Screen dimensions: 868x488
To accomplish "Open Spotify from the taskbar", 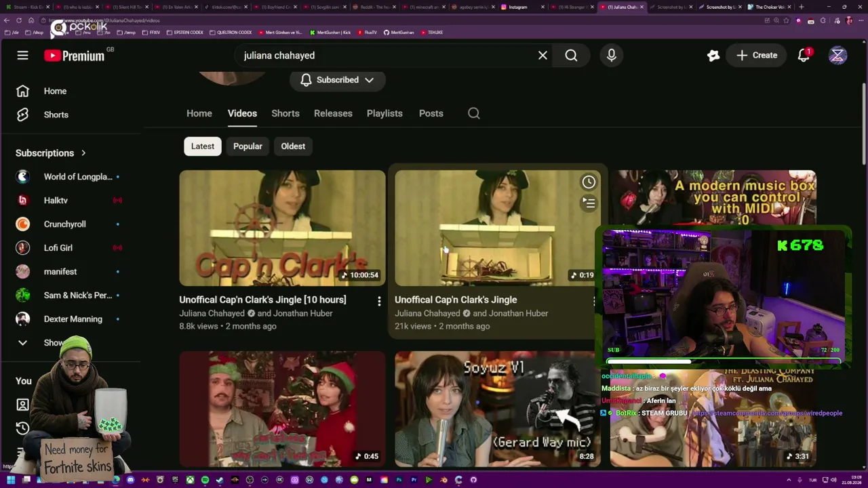I will (x=205, y=480).
